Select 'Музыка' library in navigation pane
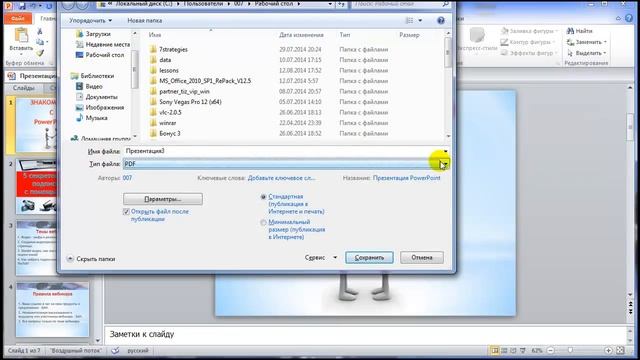The width and height of the screenshot is (640, 360). (92, 118)
